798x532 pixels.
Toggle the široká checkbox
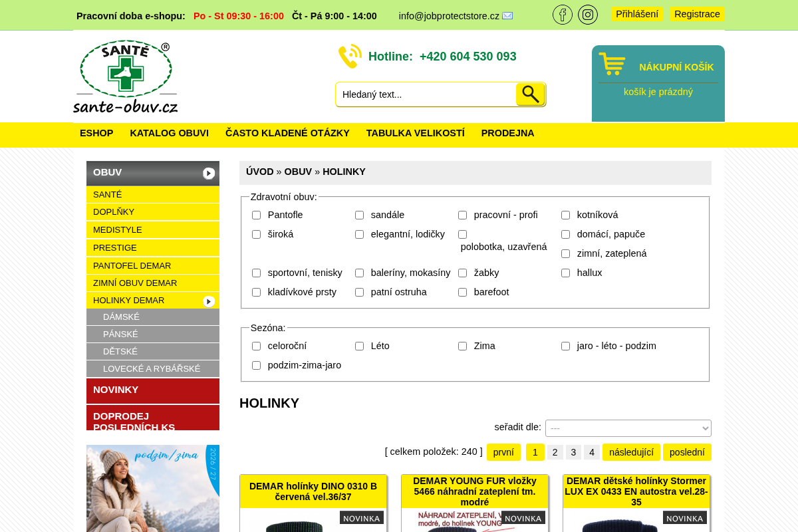click(256, 235)
